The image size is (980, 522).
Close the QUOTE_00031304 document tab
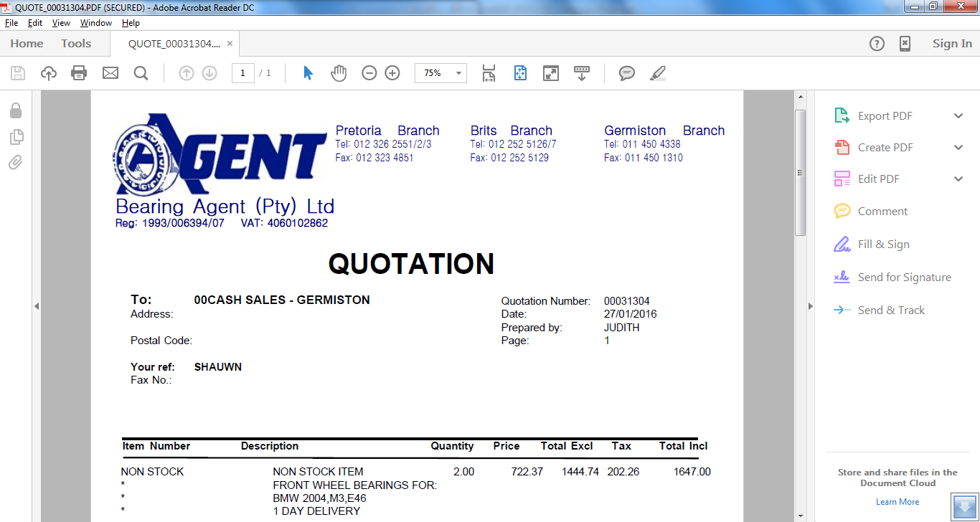point(230,44)
